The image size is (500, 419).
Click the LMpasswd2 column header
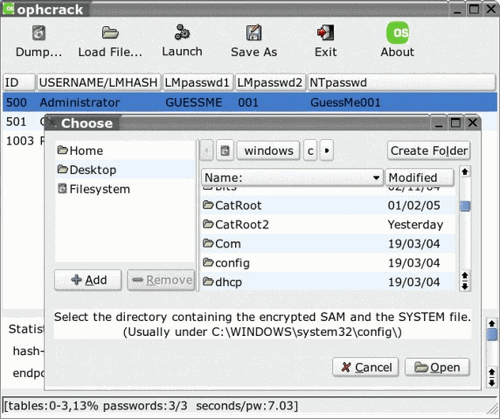pos(270,82)
